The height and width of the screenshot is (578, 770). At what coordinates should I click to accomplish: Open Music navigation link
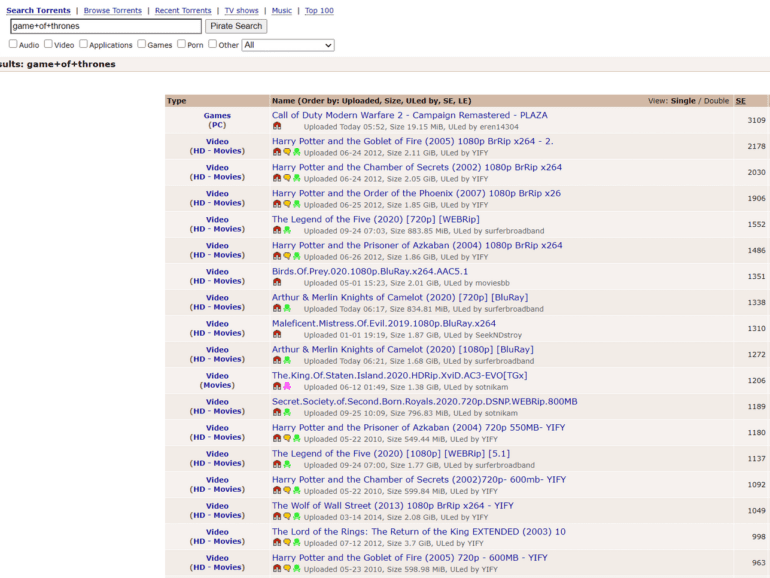click(x=281, y=10)
